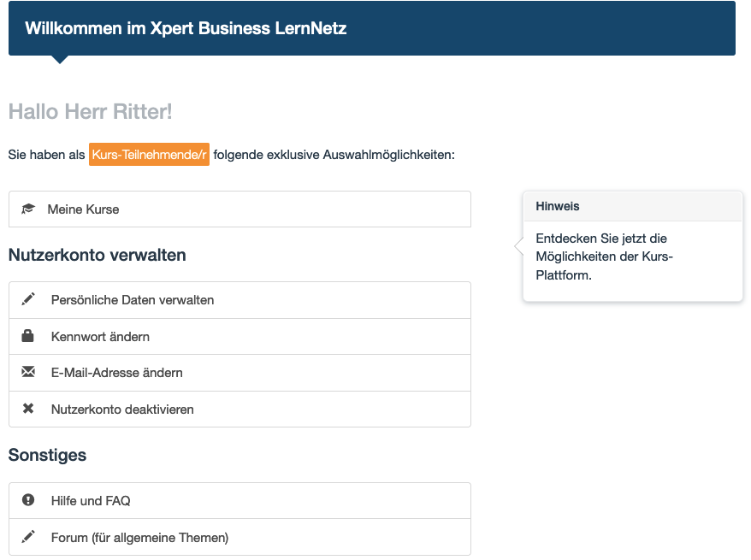Open Meine Kurse
The width and height of the screenshot is (751, 560).
[240, 209]
